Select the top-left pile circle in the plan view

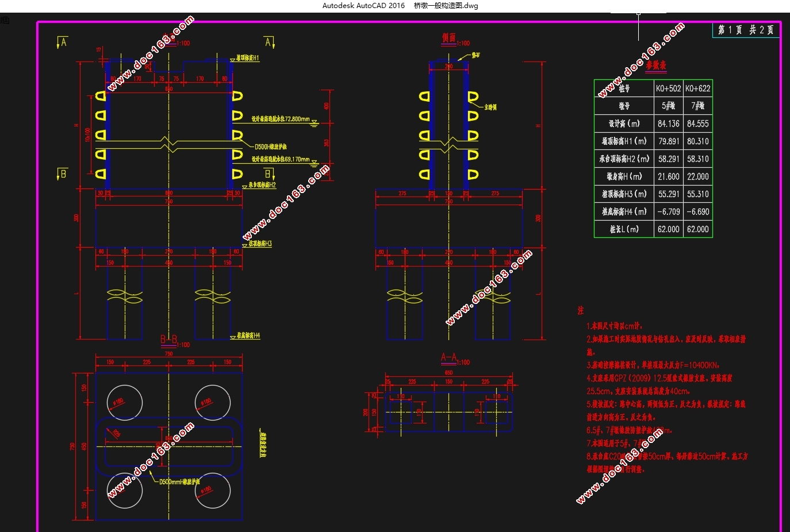pos(124,403)
